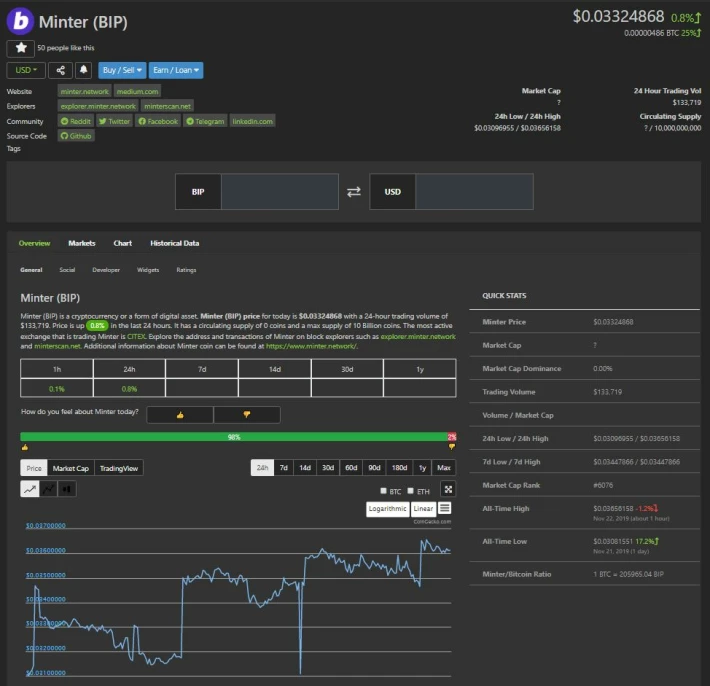Set a price alert with the bell
The width and height of the screenshot is (710, 686).
(83, 70)
